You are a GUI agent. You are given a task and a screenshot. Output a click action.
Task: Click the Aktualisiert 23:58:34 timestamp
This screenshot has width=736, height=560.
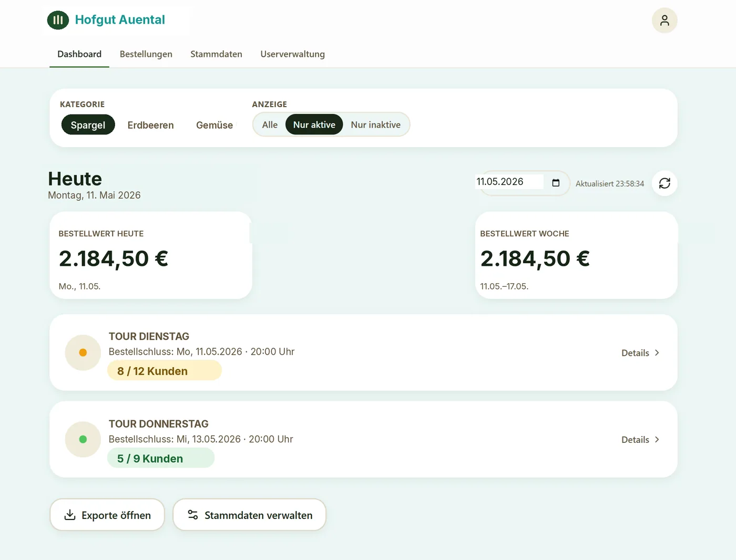[610, 184]
